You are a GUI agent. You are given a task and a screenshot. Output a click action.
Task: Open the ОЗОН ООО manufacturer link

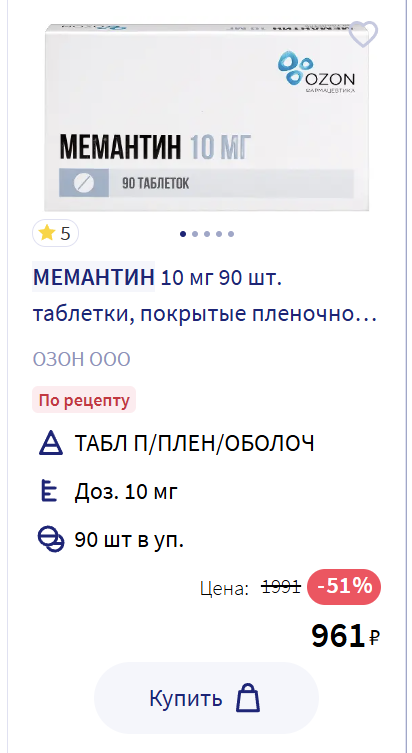pos(82,359)
